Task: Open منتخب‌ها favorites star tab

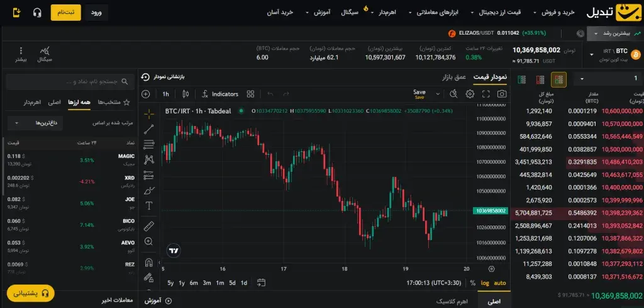Action: (x=114, y=102)
